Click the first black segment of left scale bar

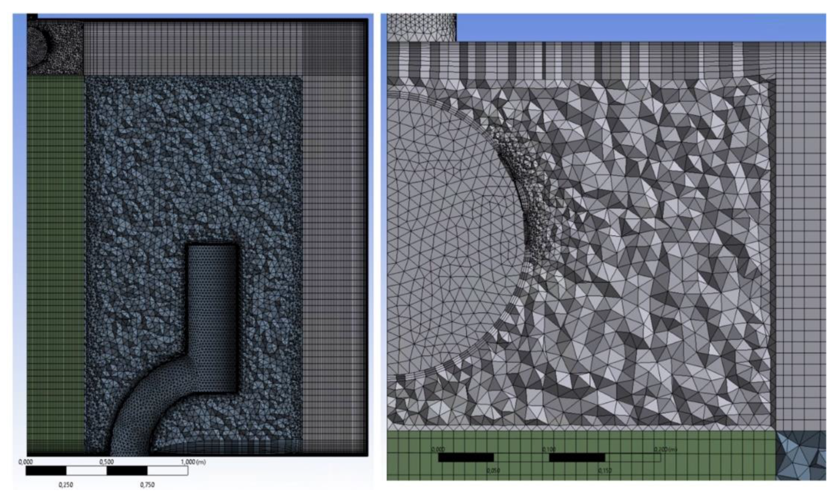pos(46,471)
